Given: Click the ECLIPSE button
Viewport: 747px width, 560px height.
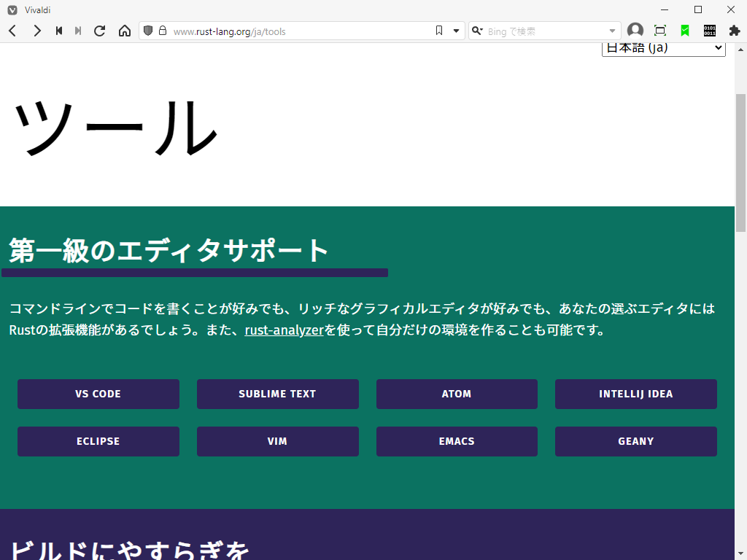Looking at the screenshot, I should tap(98, 441).
